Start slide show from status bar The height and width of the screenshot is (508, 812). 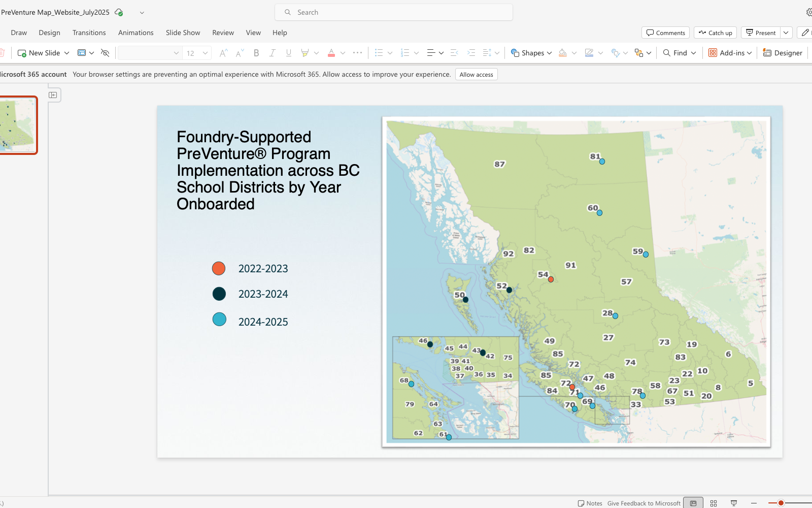tap(734, 503)
